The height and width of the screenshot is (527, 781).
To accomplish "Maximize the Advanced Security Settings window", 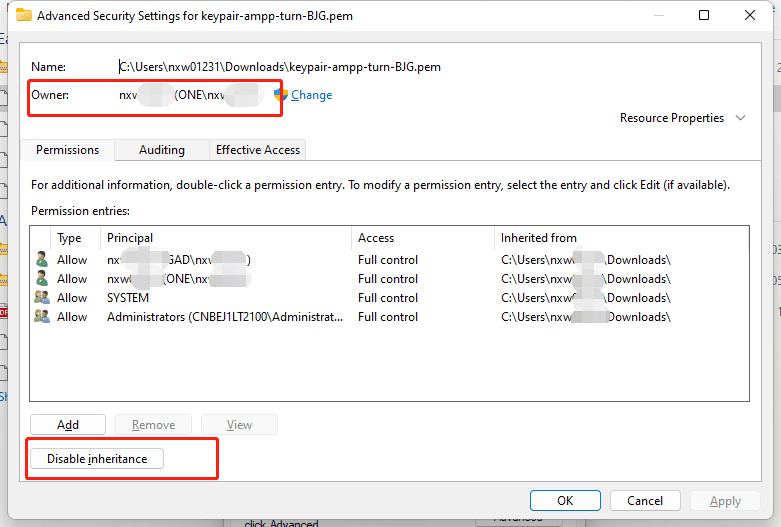I will [704, 16].
